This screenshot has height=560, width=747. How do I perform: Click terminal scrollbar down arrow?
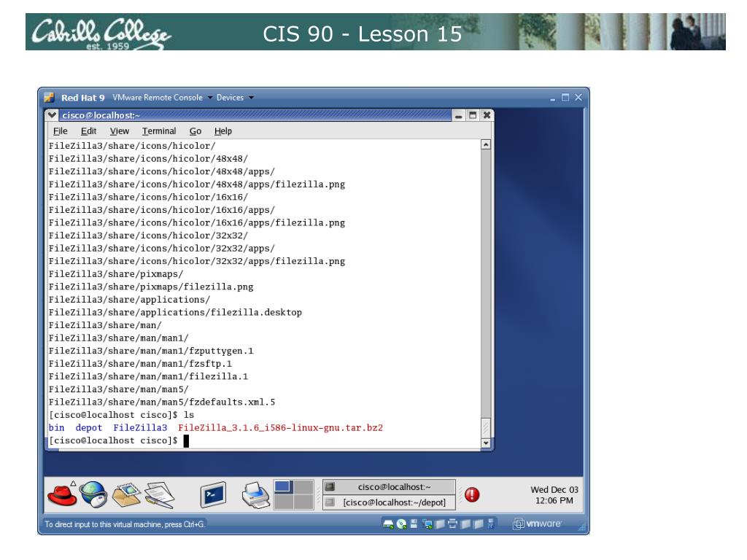tap(485, 443)
